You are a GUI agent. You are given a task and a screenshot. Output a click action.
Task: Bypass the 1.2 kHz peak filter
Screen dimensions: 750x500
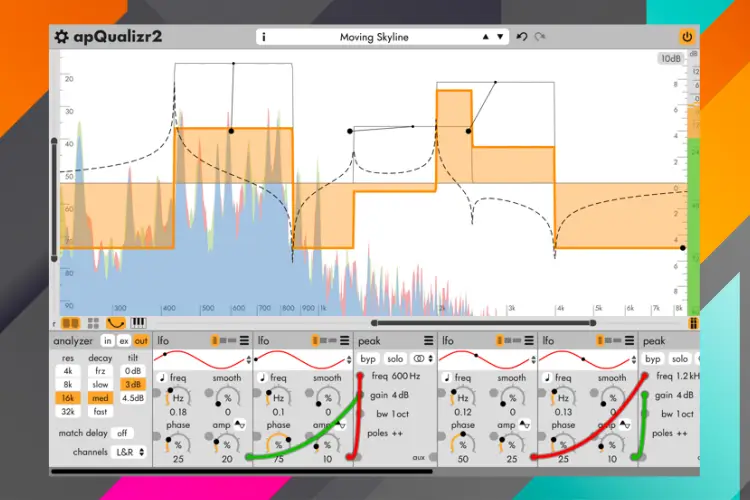click(x=653, y=359)
